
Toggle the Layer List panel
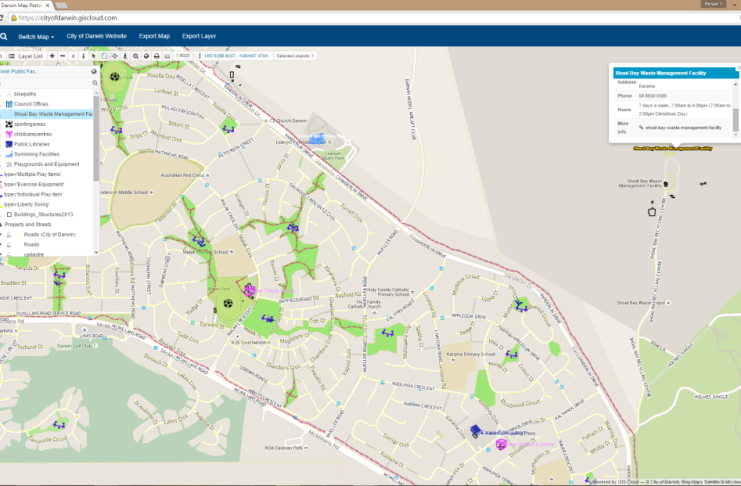26,56
